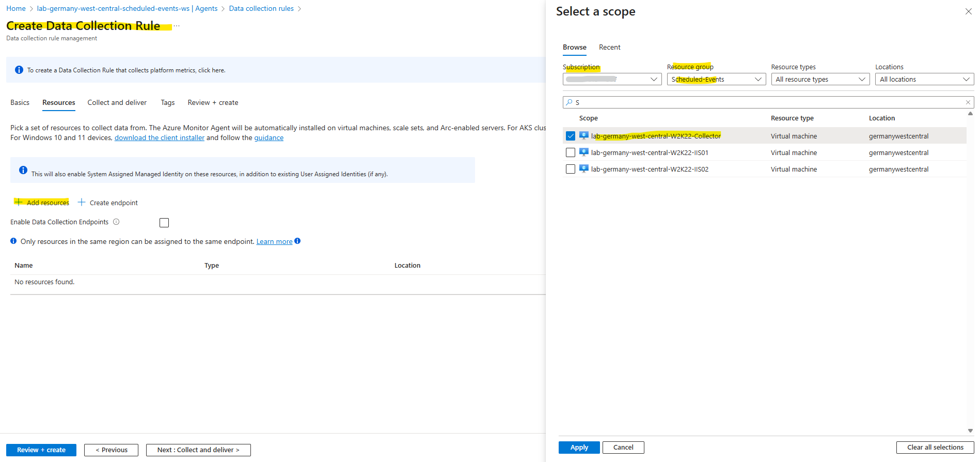This screenshot has width=980, height=462.
Task: Open the download the client installer link
Action: 160,137
